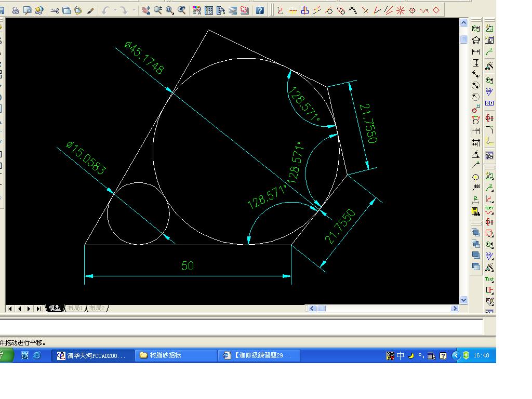Open 清华天河PCCAD taskbar button
Viewport: 532px width, 399px height.
pos(91,355)
